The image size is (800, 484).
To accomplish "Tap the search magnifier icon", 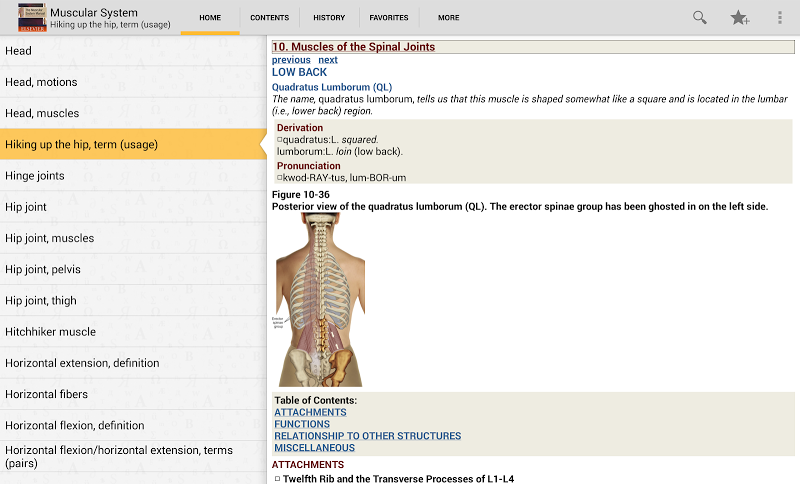I will pos(700,17).
